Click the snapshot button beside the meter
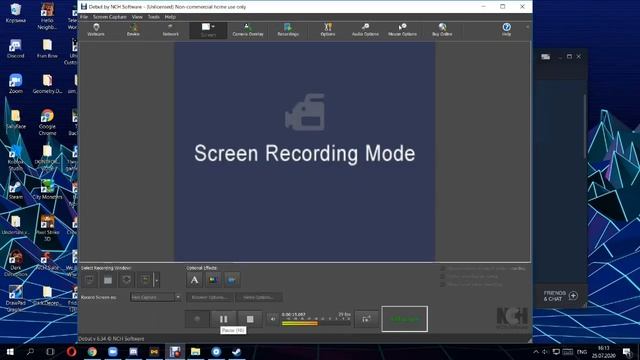Image resolution: width=640 pixels, height=360 pixels. pos(366,319)
